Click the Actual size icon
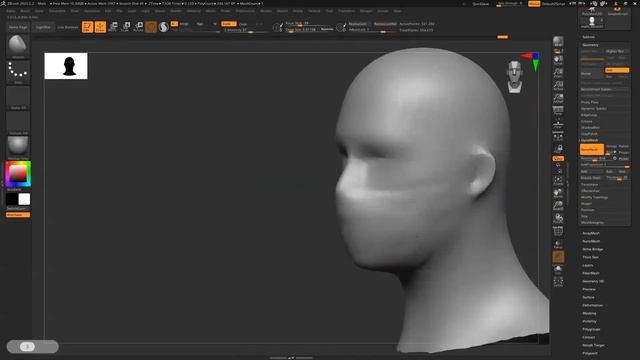This screenshot has width=640, height=360. [558, 86]
